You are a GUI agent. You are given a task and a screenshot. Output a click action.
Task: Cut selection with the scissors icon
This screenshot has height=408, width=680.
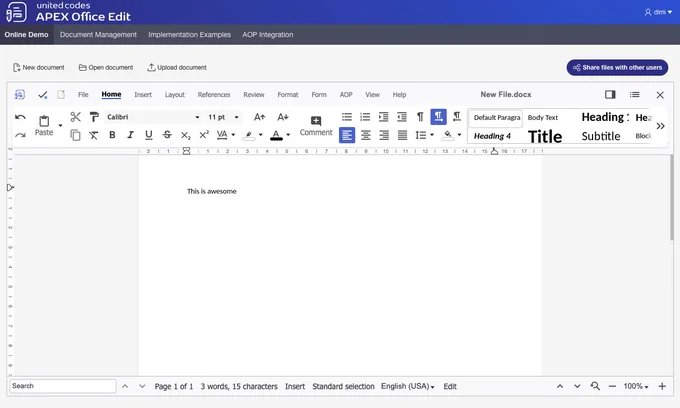pyautogui.click(x=75, y=117)
